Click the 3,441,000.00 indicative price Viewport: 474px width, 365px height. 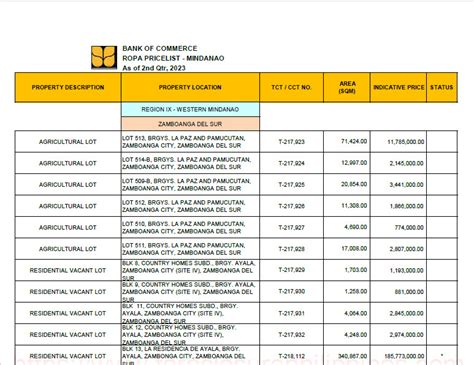[x=407, y=185]
